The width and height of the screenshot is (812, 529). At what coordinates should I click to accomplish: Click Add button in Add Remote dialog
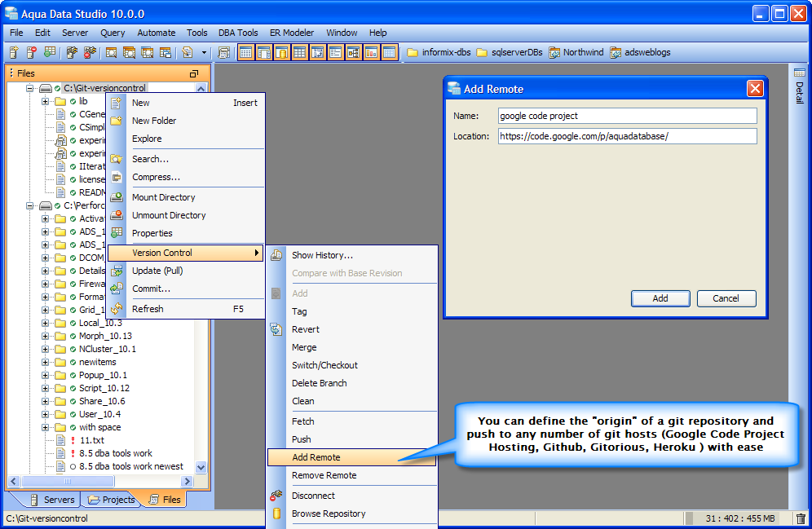[x=660, y=298]
